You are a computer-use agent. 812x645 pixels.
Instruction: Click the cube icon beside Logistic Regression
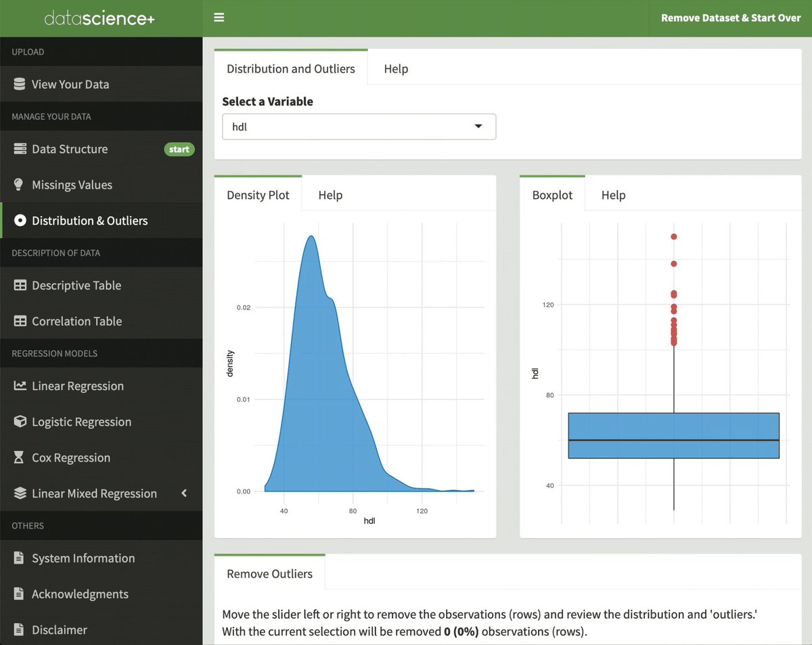click(20, 422)
